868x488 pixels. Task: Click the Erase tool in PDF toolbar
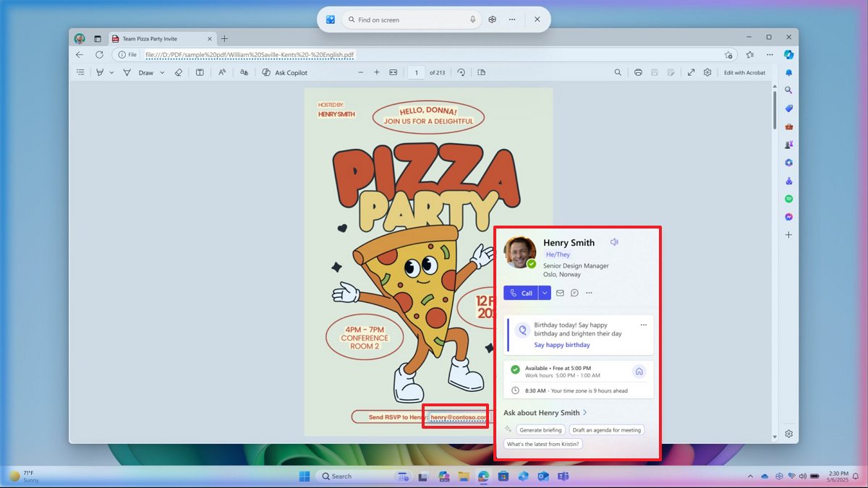[179, 72]
